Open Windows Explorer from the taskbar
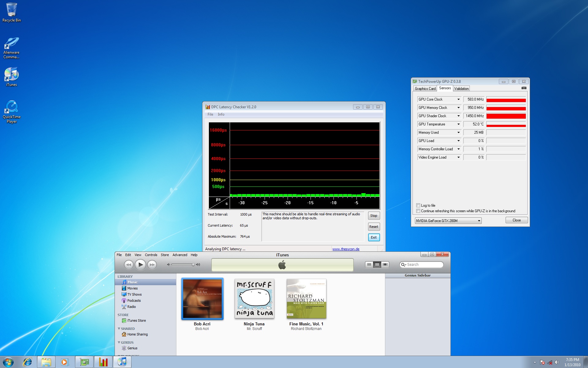The height and width of the screenshot is (368, 588). tap(46, 362)
